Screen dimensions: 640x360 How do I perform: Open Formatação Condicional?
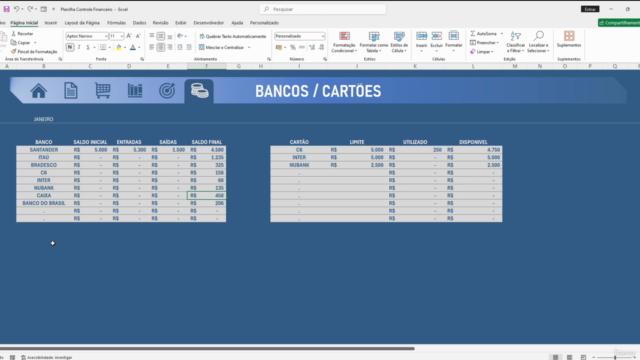(x=344, y=42)
